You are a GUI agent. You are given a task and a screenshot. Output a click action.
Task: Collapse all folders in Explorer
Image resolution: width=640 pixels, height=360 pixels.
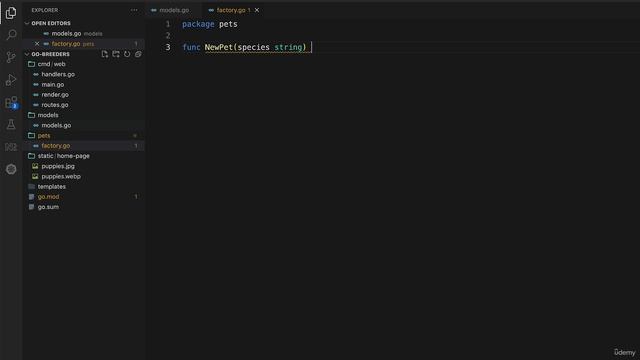138,54
